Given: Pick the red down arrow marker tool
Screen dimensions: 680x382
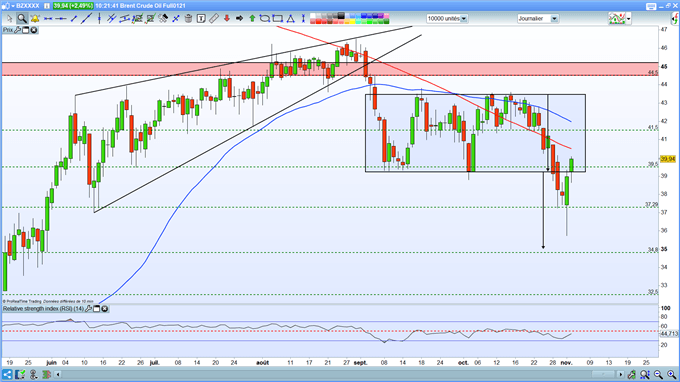Looking at the screenshot, I should [x=226, y=18].
